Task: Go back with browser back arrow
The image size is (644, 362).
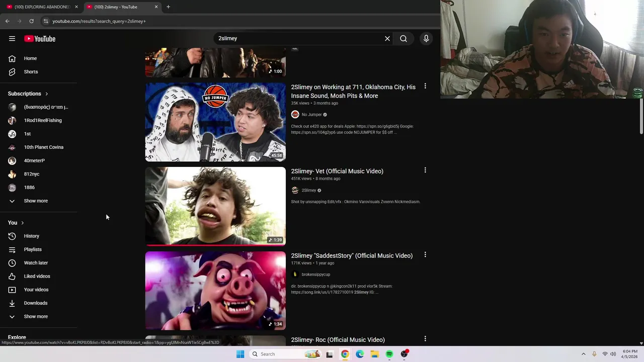Action: (x=7, y=21)
